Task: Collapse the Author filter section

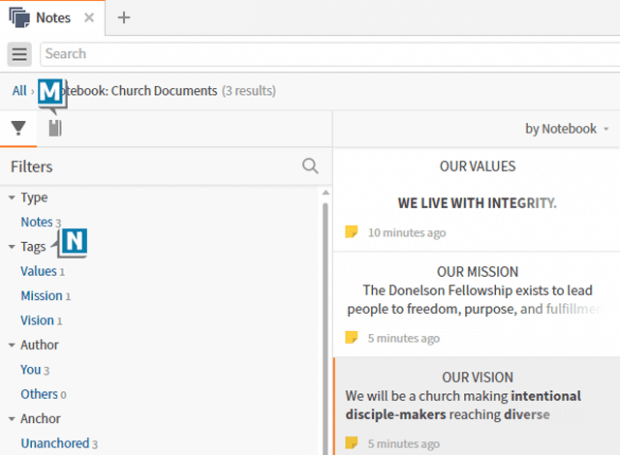Action: click(11, 345)
